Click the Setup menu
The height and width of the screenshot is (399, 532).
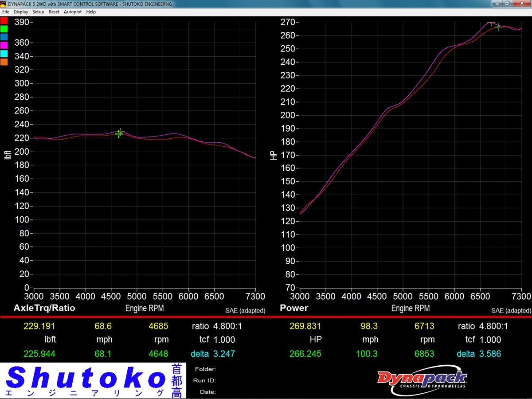pyautogui.click(x=38, y=12)
